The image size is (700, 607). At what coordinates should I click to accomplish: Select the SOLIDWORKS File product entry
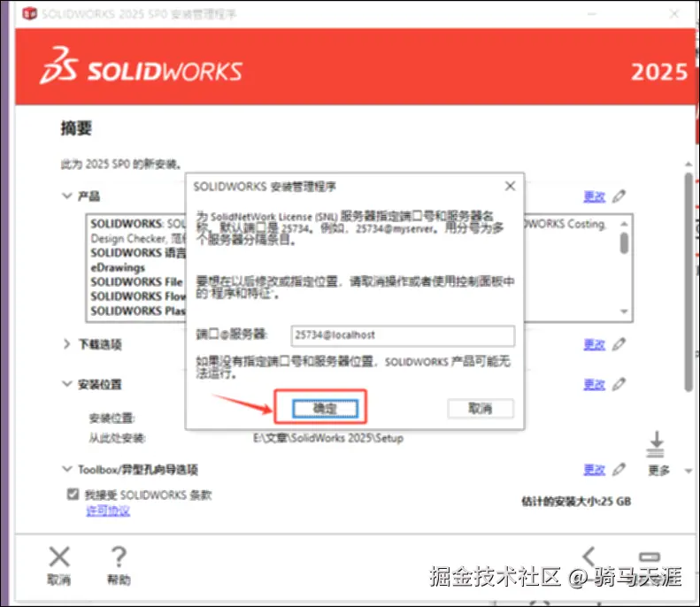pyautogui.click(x=136, y=281)
